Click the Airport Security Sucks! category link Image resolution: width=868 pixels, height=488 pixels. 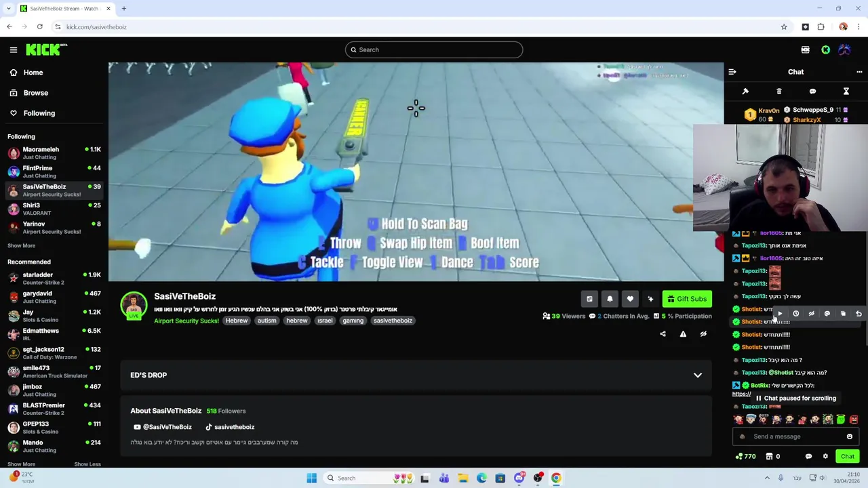click(186, 321)
